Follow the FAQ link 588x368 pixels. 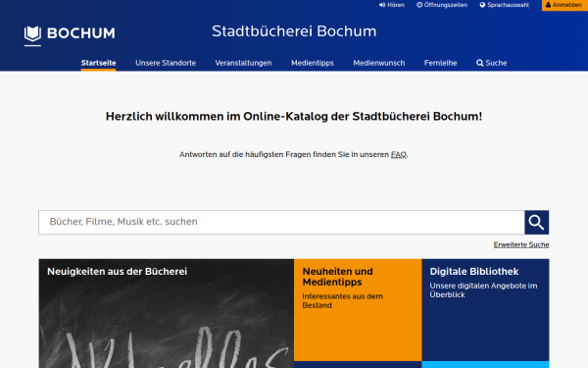tap(399, 154)
